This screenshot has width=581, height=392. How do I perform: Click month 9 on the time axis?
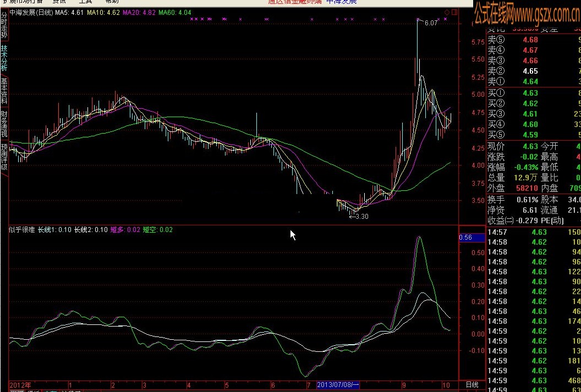click(x=404, y=385)
